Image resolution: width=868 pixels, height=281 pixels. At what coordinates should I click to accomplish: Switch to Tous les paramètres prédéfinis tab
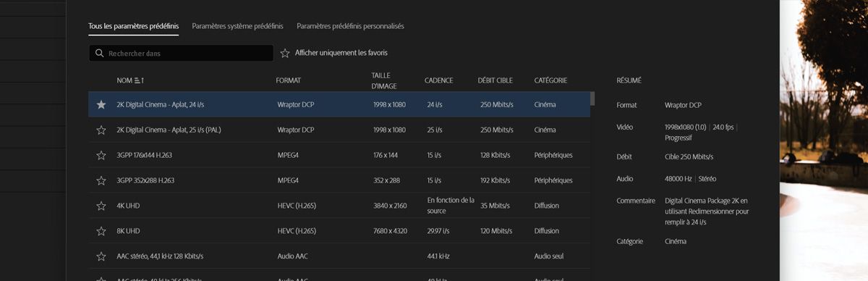(x=134, y=26)
